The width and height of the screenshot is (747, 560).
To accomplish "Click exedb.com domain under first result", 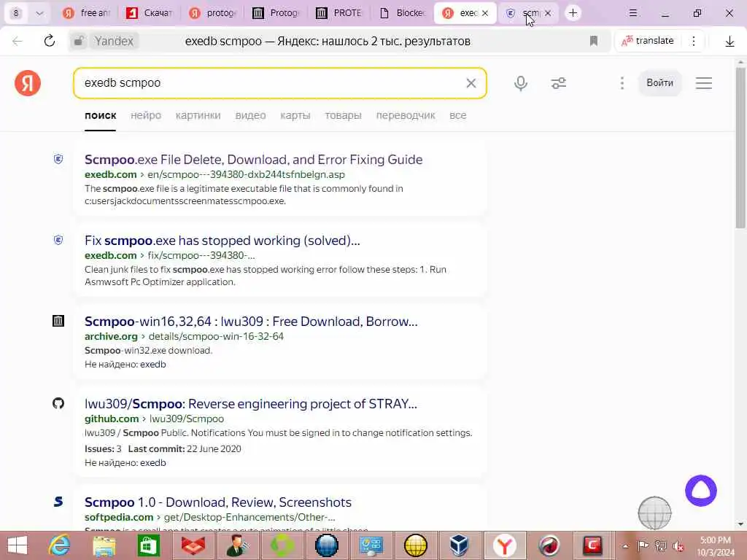I will tap(111, 175).
